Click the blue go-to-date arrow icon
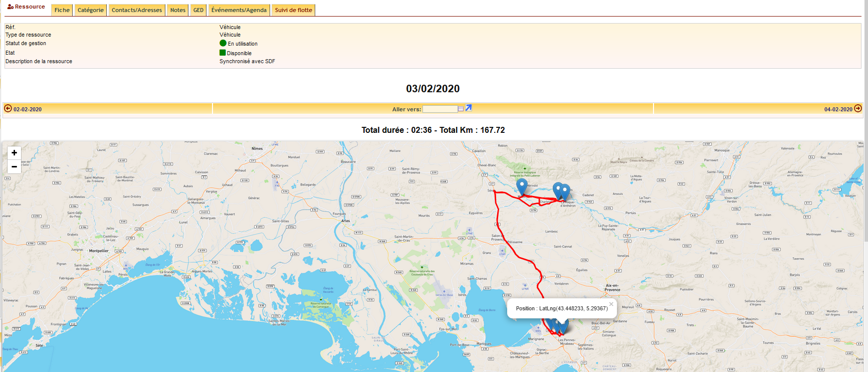The width and height of the screenshot is (868, 372). point(469,108)
